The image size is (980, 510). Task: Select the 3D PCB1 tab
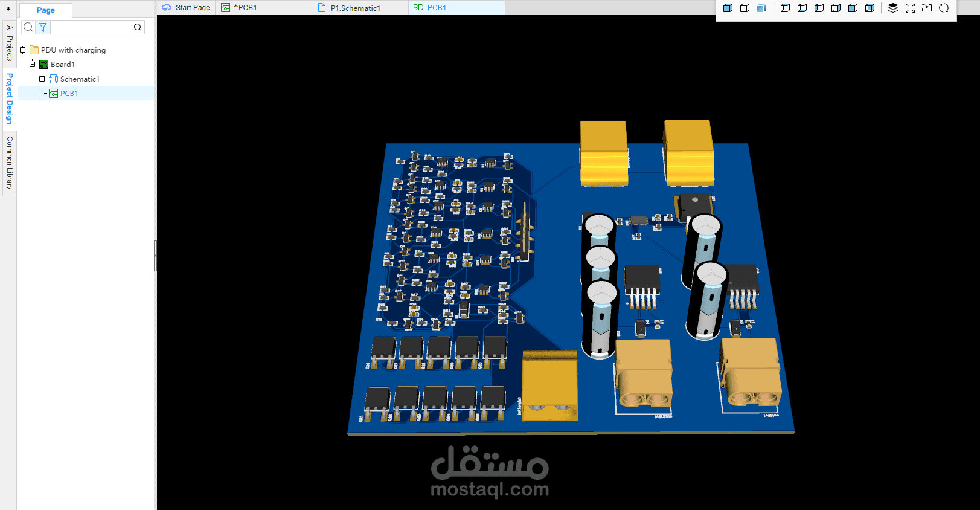[x=457, y=8]
